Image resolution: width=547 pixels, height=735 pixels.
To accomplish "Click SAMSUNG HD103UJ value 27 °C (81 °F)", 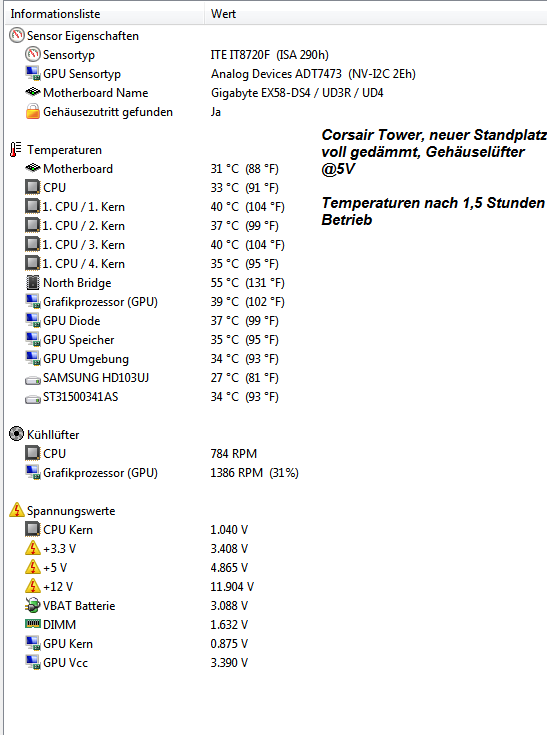I will 245,378.
